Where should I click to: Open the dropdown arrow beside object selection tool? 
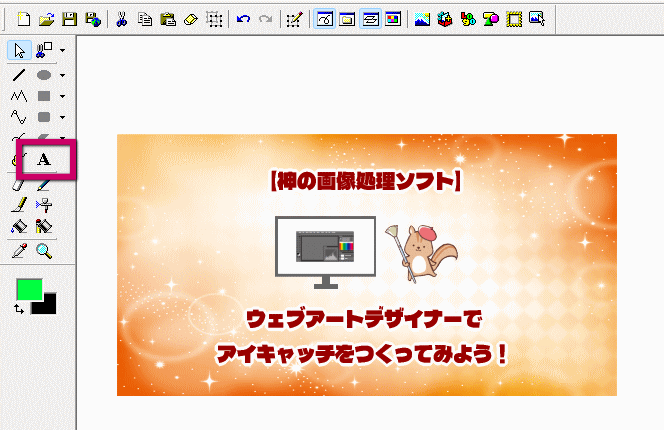pyautogui.click(x=62, y=50)
